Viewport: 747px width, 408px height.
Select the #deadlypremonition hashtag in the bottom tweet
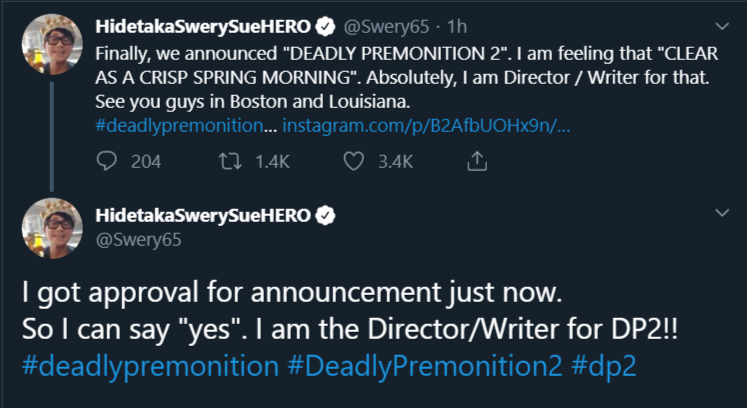point(149,366)
